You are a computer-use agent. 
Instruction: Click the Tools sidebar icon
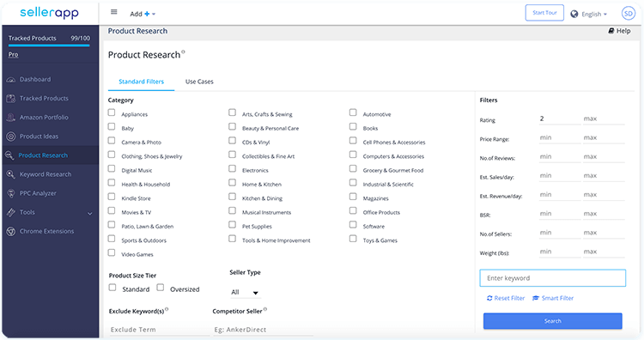point(11,212)
